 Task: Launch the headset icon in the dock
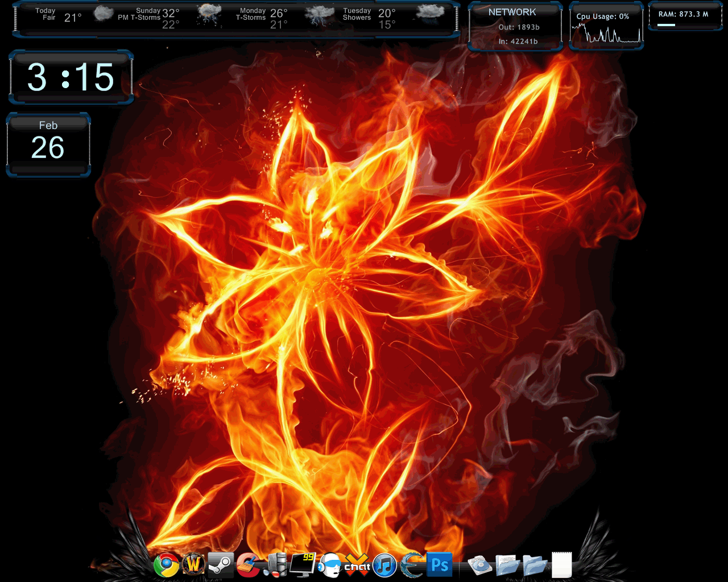tap(330, 565)
